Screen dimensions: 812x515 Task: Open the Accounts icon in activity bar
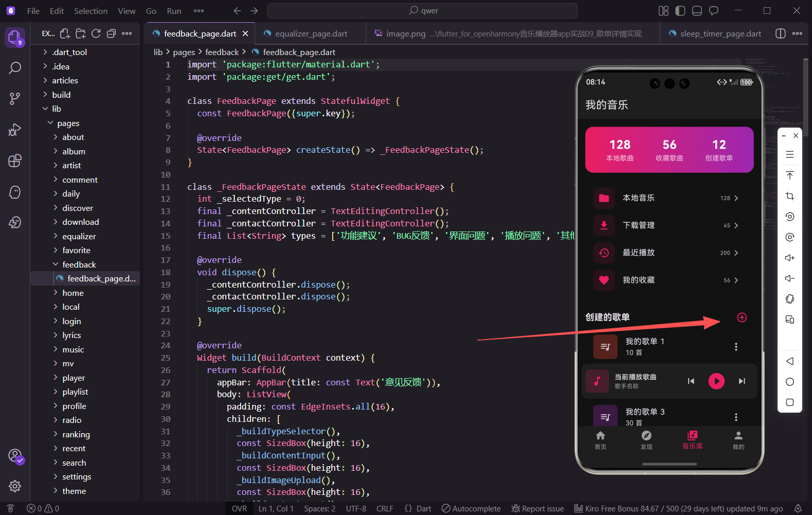pyautogui.click(x=15, y=456)
